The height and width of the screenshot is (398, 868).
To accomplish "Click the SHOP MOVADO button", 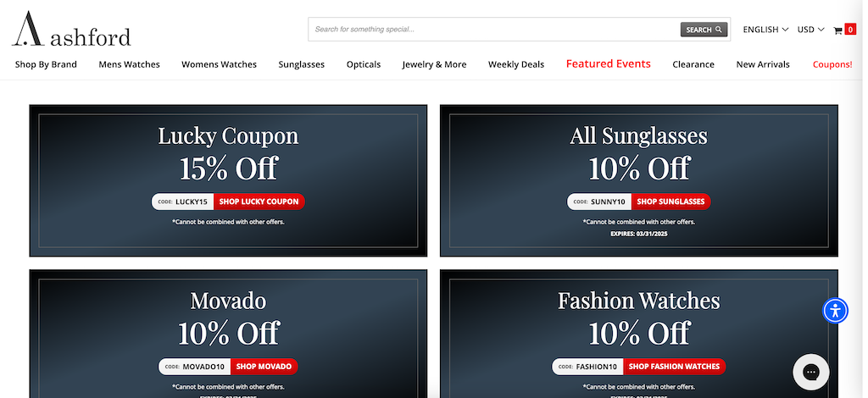I will tap(264, 367).
